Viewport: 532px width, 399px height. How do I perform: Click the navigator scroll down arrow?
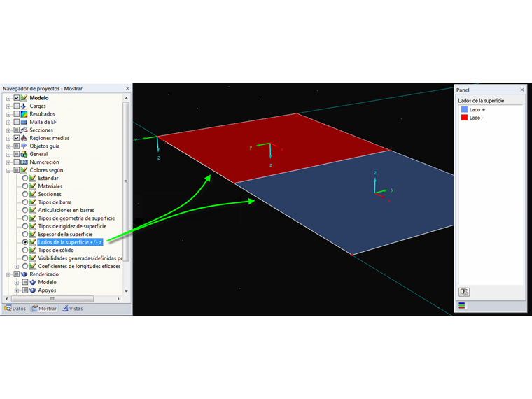coord(126,291)
